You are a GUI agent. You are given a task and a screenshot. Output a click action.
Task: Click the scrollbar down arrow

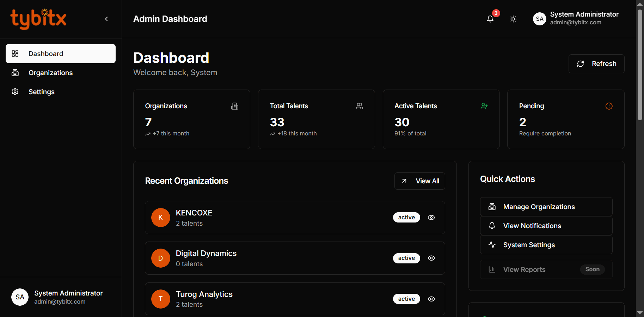click(x=640, y=313)
